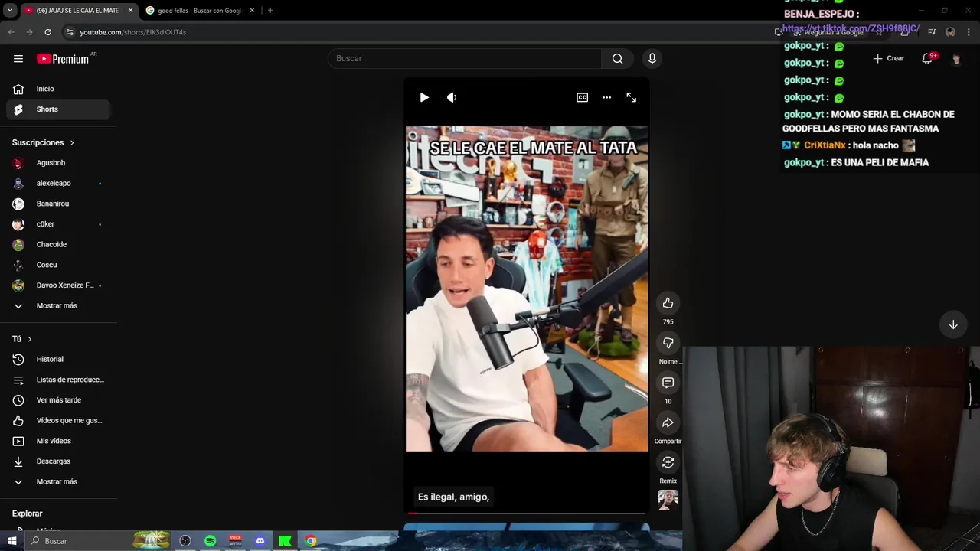Open Mis videos

click(x=58, y=441)
